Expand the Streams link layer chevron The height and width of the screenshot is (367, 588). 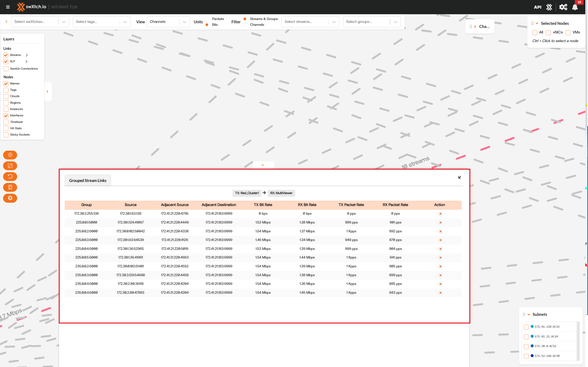point(27,55)
